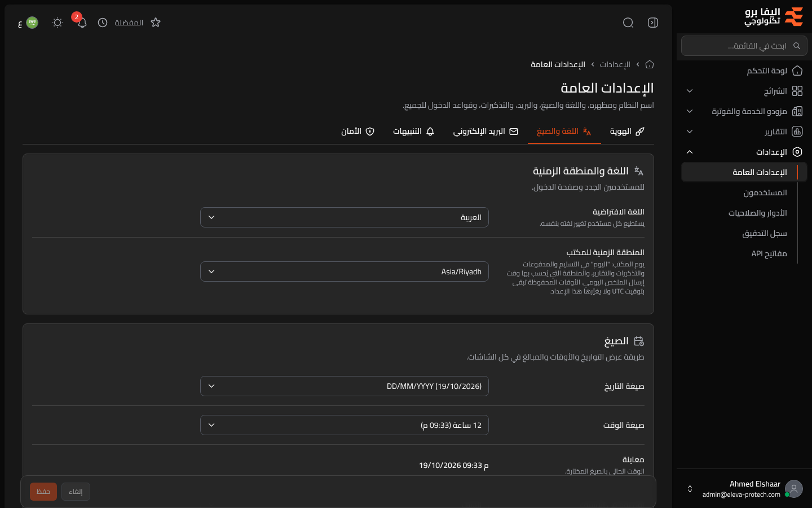Click the home breadcrumb icon

click(650, 64)
